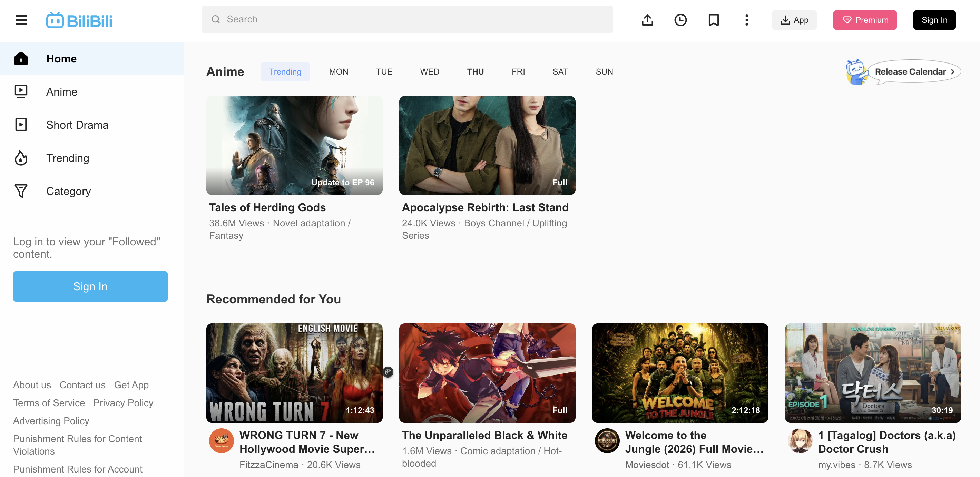Select the SAT anime tab

pos(560,71)
